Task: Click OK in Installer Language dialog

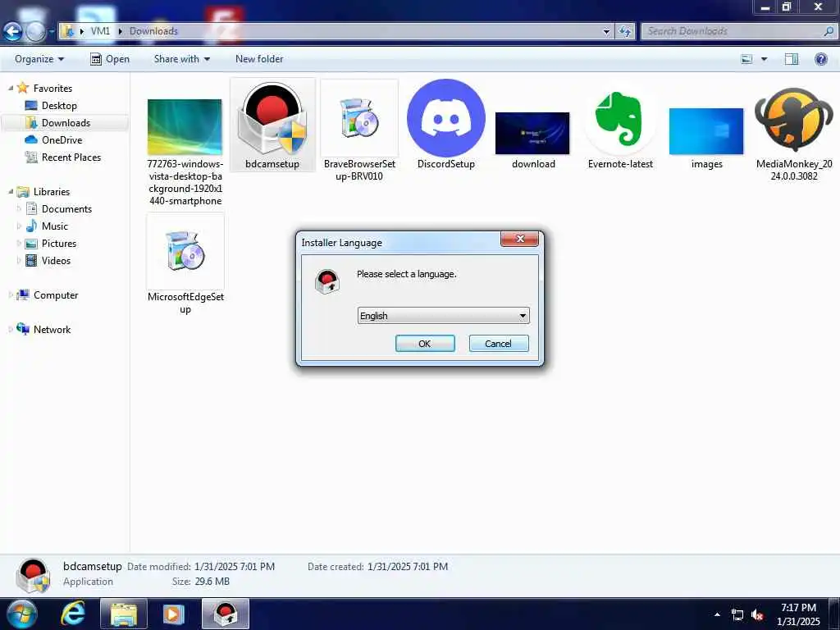Action: pos(425,344)
